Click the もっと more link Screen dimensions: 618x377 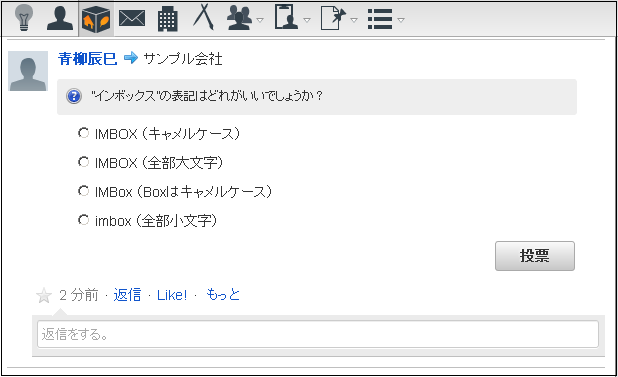(x=223, y=295)
